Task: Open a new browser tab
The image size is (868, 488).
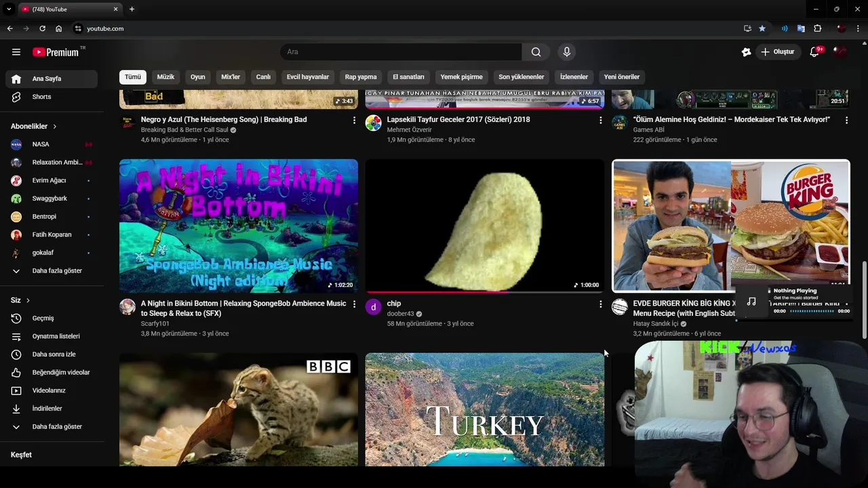Action: click(x=132, y=9)
